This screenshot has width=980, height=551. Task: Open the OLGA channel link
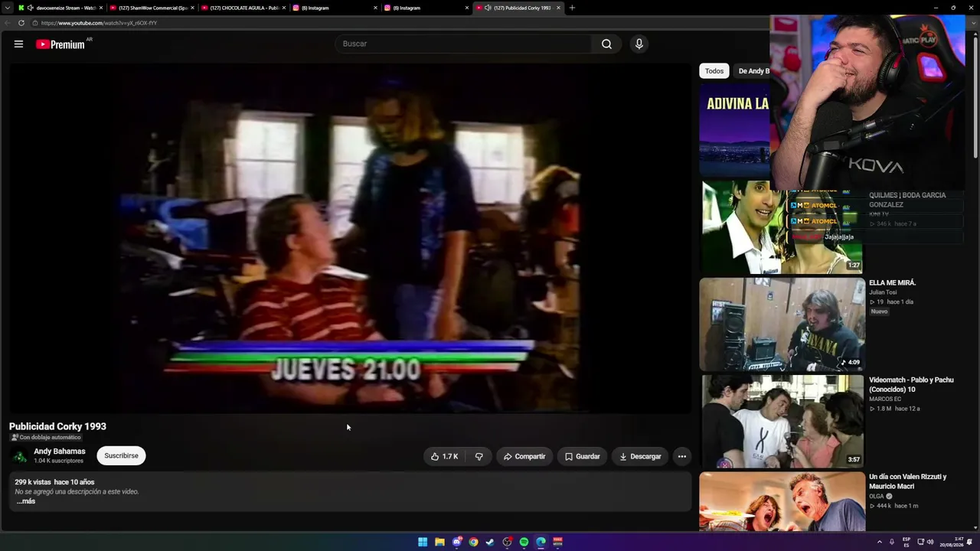pyautogui.click(x=877, y=496)
